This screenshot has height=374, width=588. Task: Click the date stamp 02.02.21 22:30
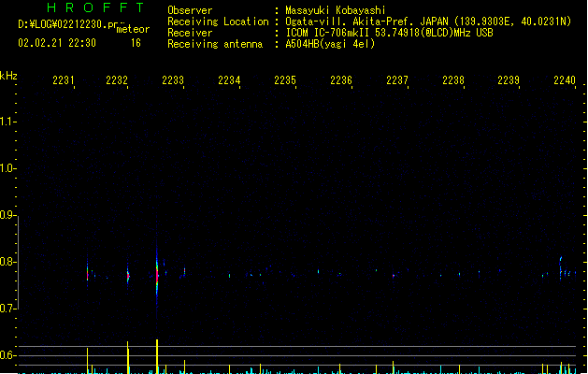pyautogui.click(x=57, y=43)
